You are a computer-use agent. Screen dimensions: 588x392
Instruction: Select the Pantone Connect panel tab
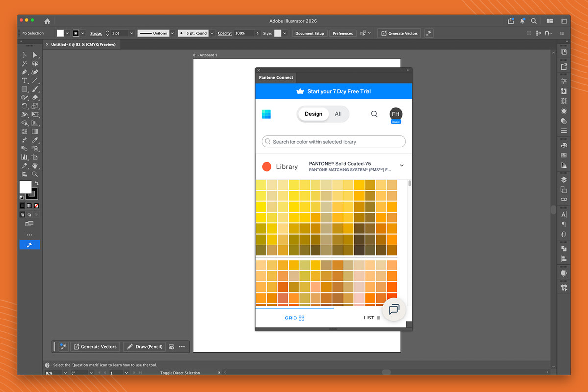[x=276, y=77]
